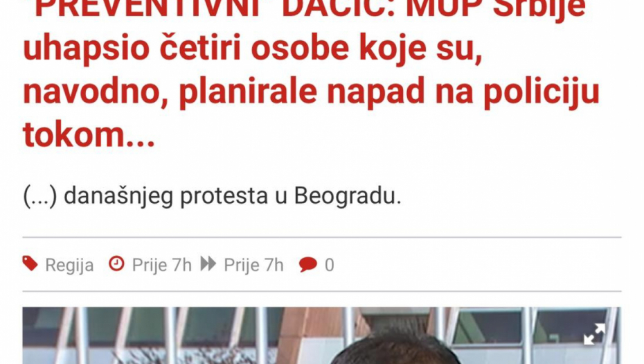
Task: Click the first 'Prije 7h' published timestamp
Action: coord(162,265)
